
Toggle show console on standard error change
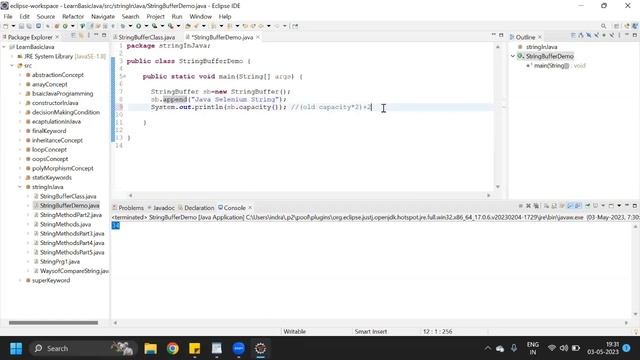click(x=578, y=206)
